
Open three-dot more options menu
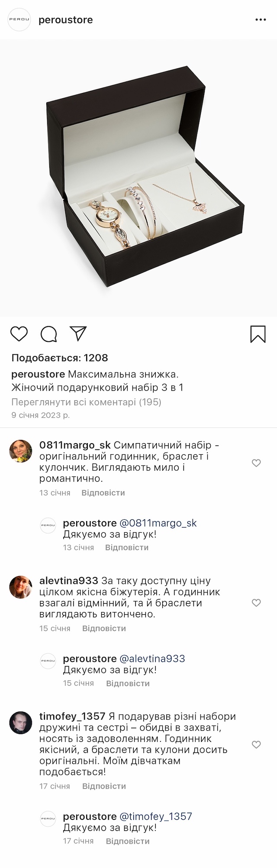coord(261,20)
